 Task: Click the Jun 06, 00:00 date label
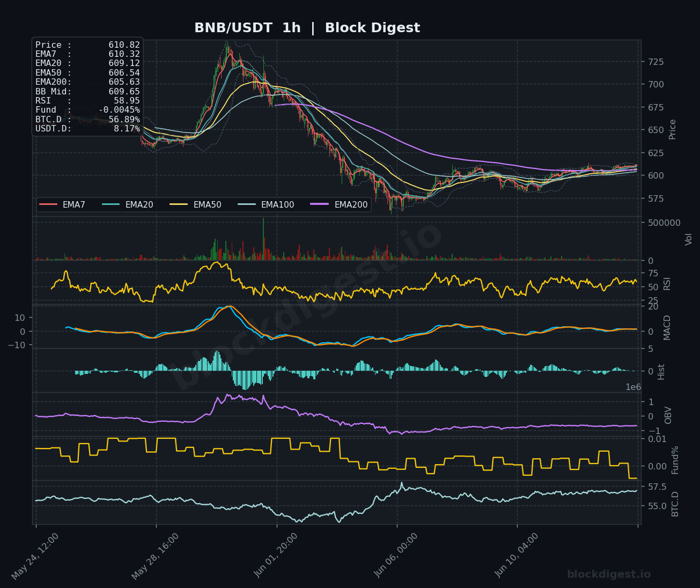[x=396, y=556]
